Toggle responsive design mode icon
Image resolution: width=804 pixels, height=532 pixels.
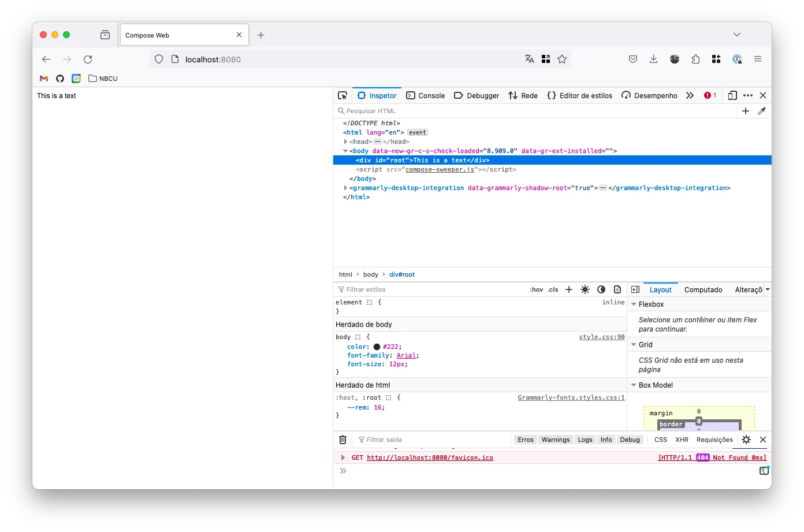click(732, 95)
